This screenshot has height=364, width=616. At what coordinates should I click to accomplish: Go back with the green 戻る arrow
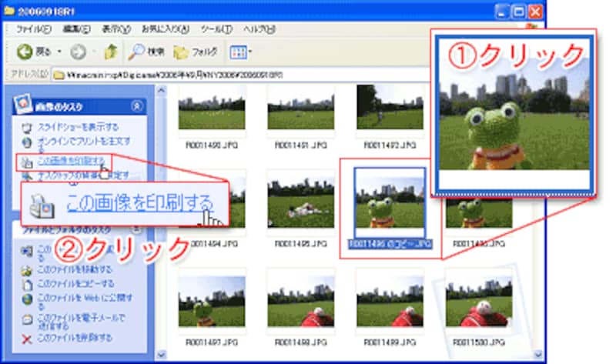[25, 52]
